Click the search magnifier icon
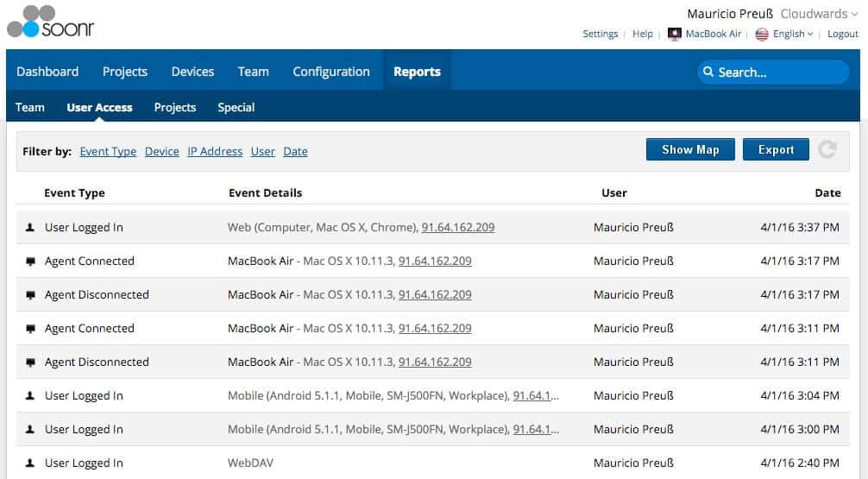The height and width of the screenshot is (479, 868). (708, 72)
